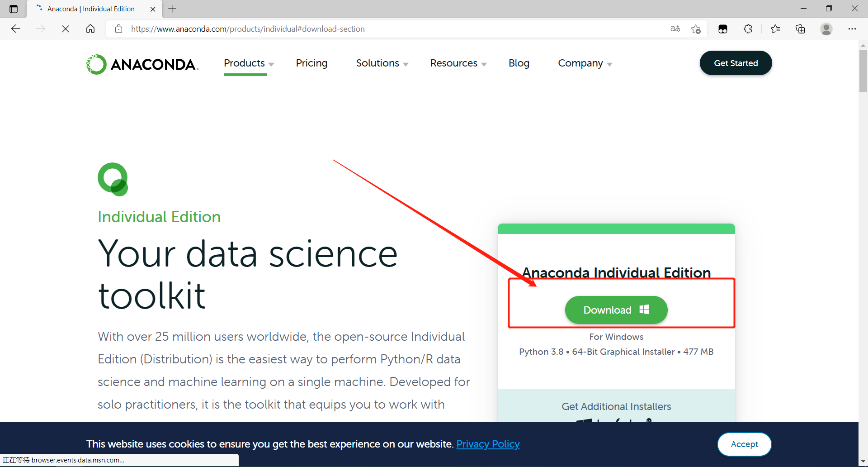Open the dark extension icon in toolbar
Image resolution: width=868 pixels, height=467 pixels.
pos(723,29)
